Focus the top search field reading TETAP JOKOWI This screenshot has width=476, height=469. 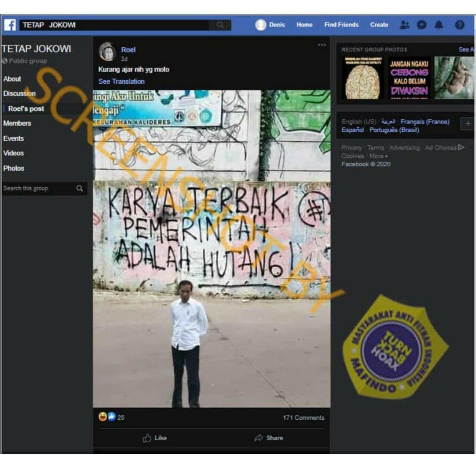(115, 25)
